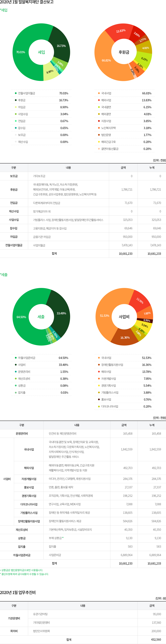Click the 70.01% slice of the 세입 donut chart
This screenshot has height=644, width=166.
click(20, 52)
